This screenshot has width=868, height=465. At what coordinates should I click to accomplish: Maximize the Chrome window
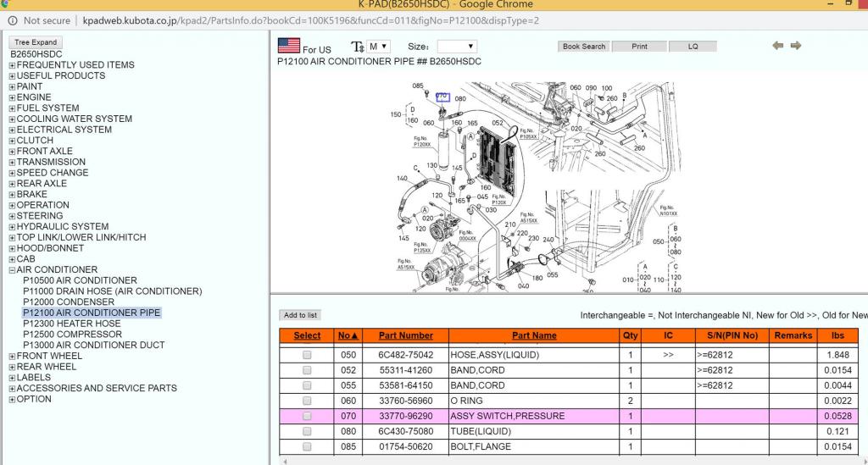tap(849, 3)
